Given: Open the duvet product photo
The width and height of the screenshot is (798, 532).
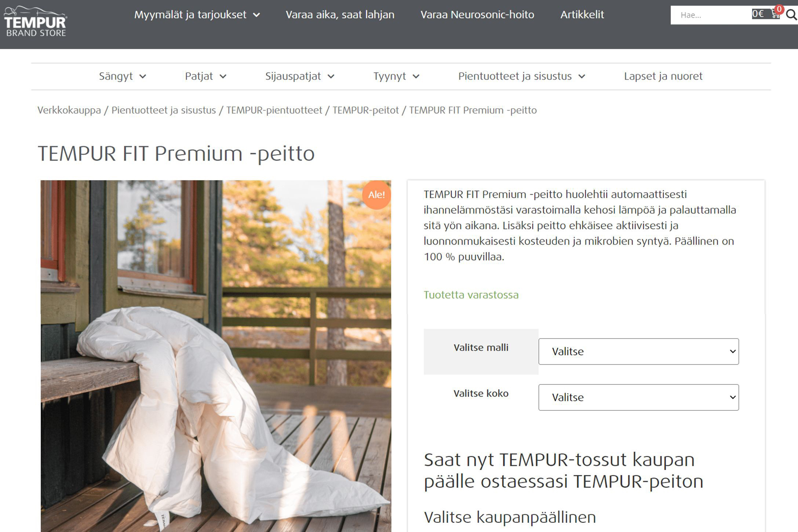Looking at the screenshot, I should coord(216,356).
